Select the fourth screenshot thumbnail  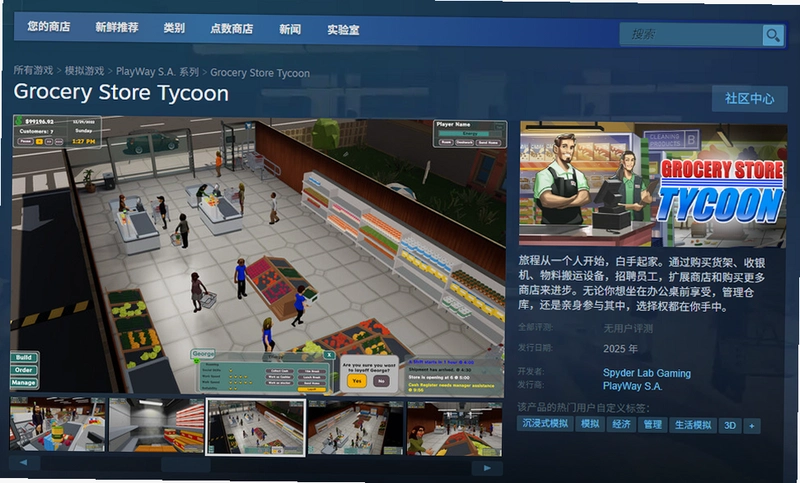click(356, 428)
